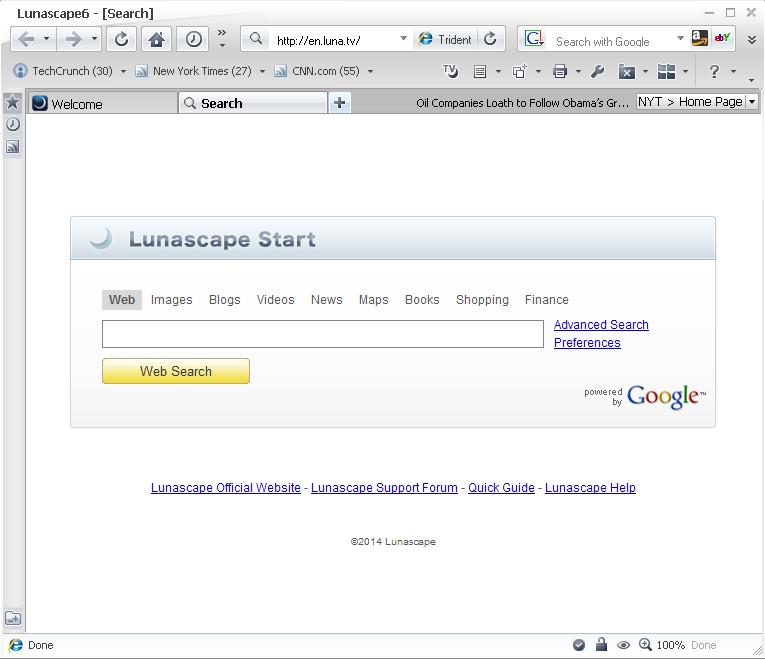Click the page document toolbar icon

[480, 72]
